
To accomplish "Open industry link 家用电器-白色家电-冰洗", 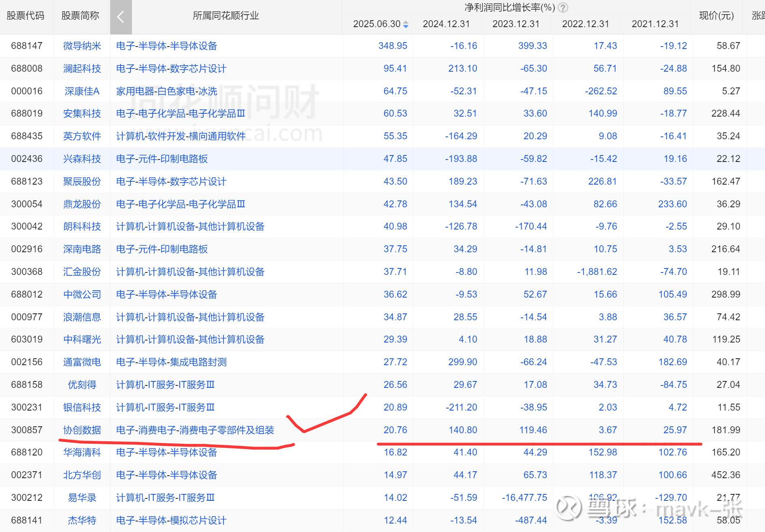I will 167,91.
